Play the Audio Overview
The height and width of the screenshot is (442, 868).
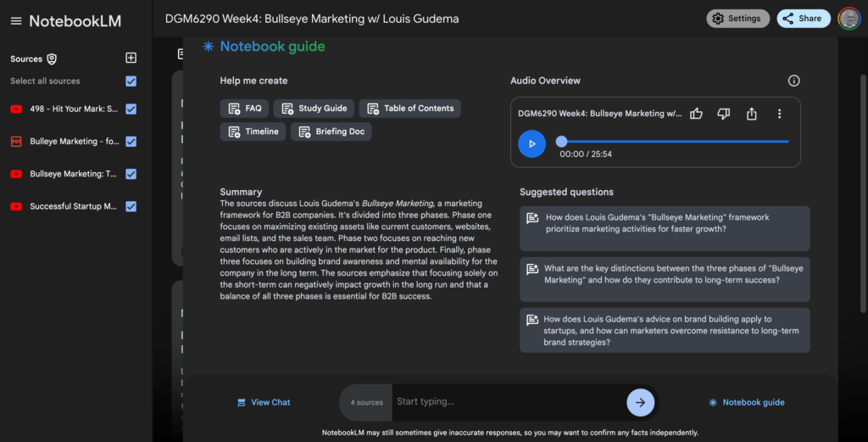(532, 144)
